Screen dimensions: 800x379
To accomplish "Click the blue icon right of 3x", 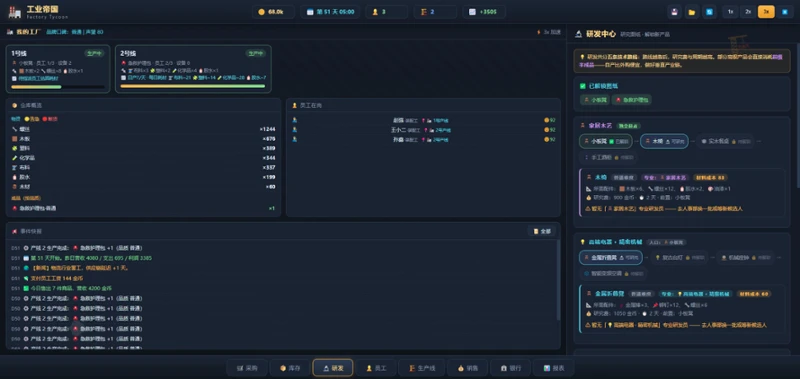I will tap(785, 12).
